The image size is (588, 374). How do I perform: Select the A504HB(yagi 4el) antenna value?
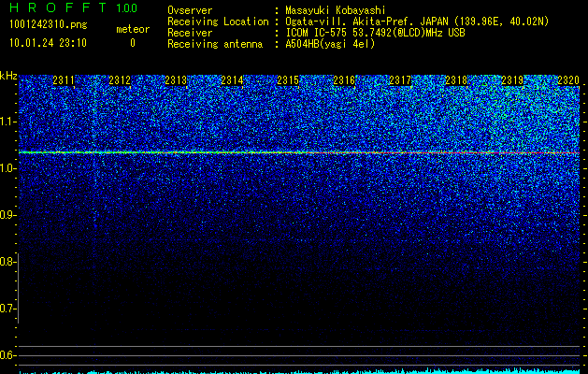pos(330,44)
